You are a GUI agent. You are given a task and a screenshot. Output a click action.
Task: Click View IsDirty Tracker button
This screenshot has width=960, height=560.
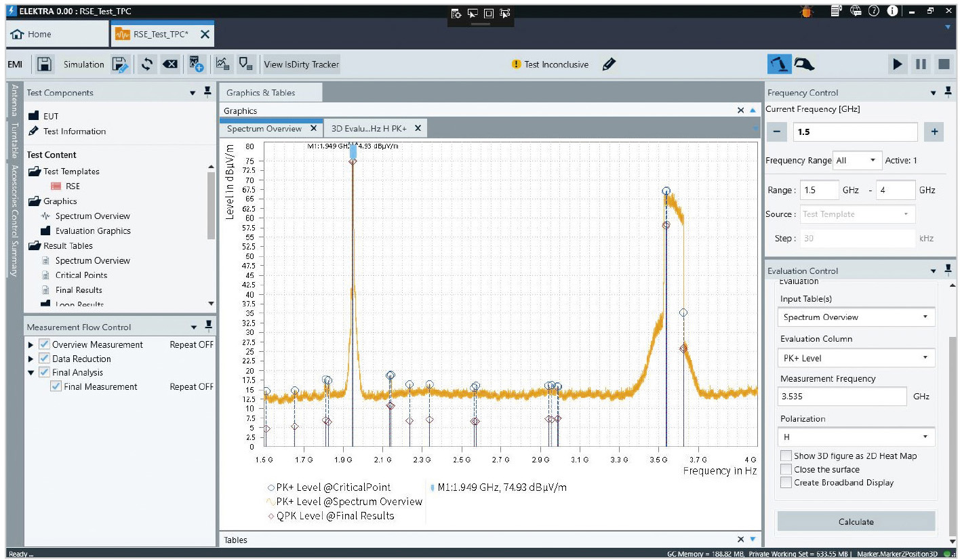click(302, 64)
